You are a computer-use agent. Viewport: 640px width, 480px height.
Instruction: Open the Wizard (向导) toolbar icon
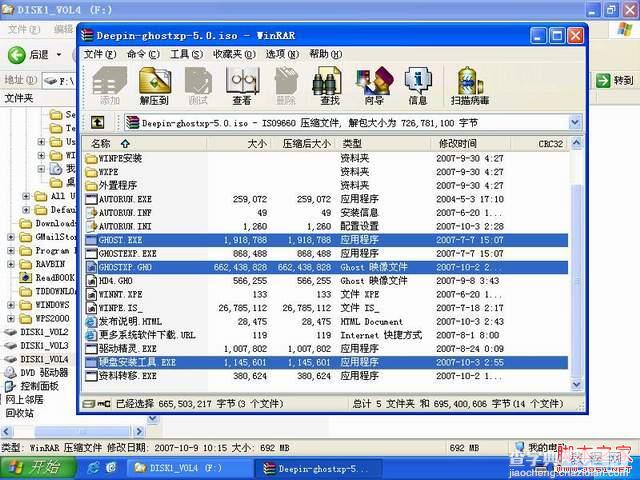coord(374,86)
